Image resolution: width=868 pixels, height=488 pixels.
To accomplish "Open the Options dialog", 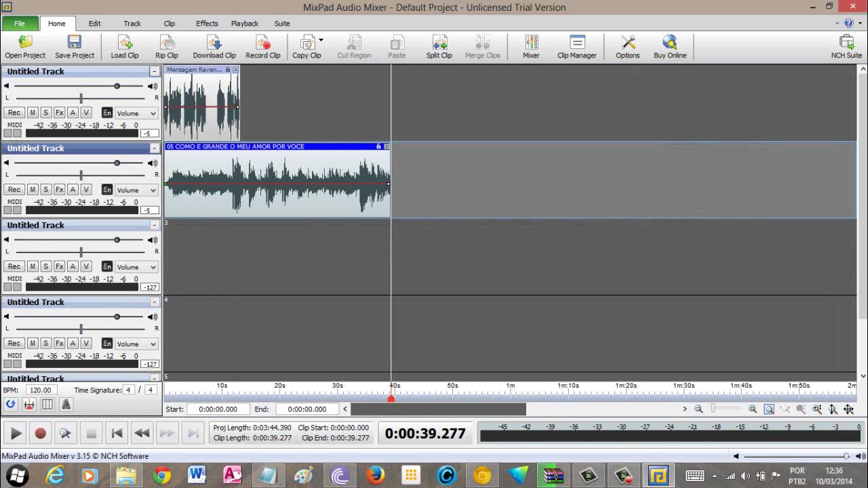I will tap(628, 47).
